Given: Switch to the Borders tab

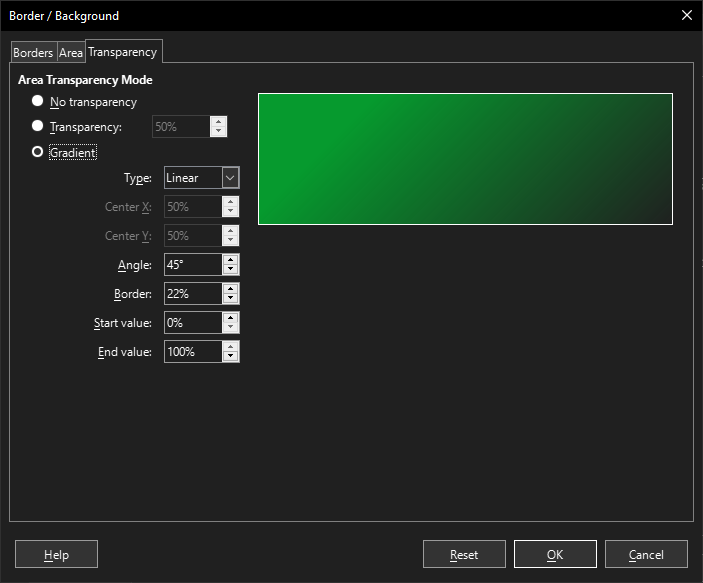Looking at the screenshot, I should (x=33, y=52).
